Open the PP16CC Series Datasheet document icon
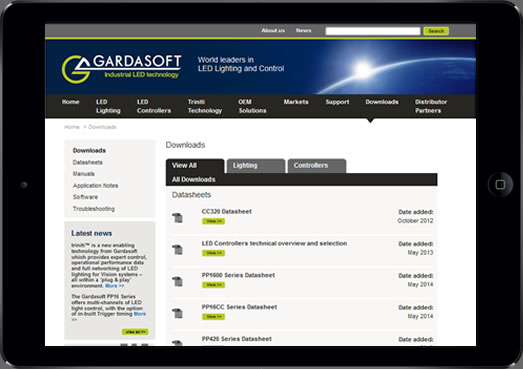The width and height of the screenshot is (523, 369). pyautogui.click(x=177, y=313)
